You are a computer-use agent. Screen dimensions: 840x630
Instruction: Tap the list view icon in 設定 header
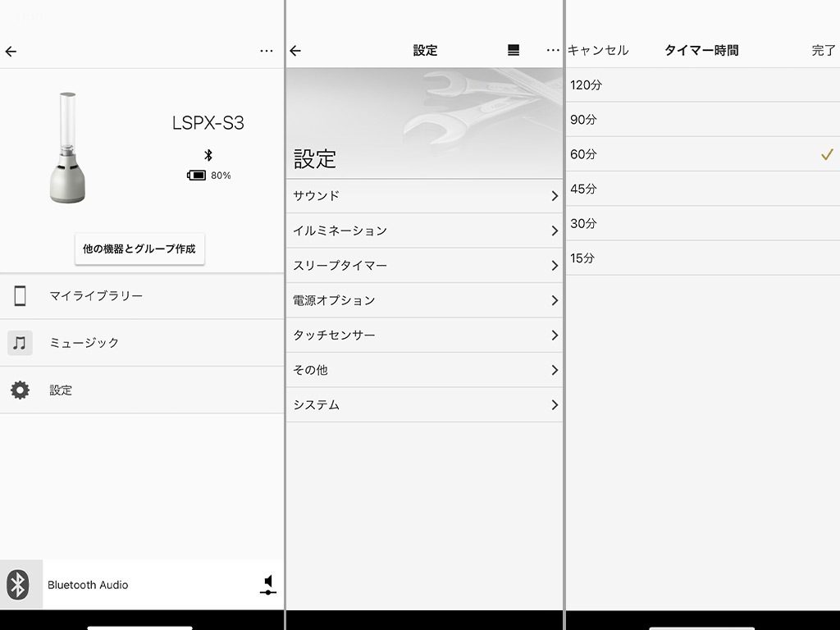click(514, 50)
